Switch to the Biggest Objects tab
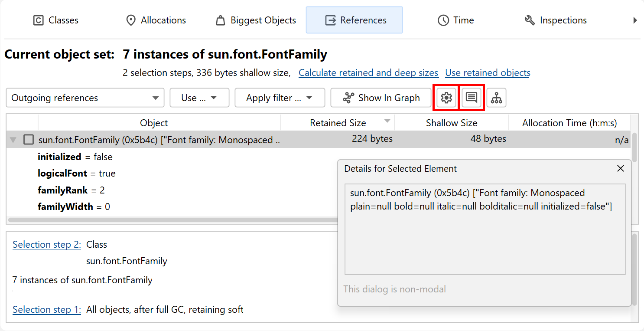This screenshot has height=331, width=644. coord(256,20)
